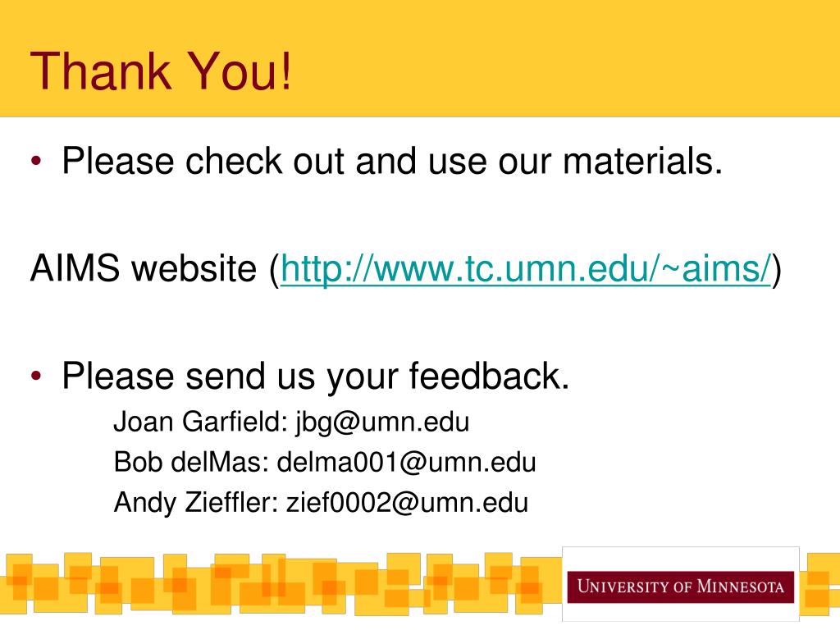The image size is (840, 630).
Task: Click the "AIMS website" label text
Action: tap(144, 268)
